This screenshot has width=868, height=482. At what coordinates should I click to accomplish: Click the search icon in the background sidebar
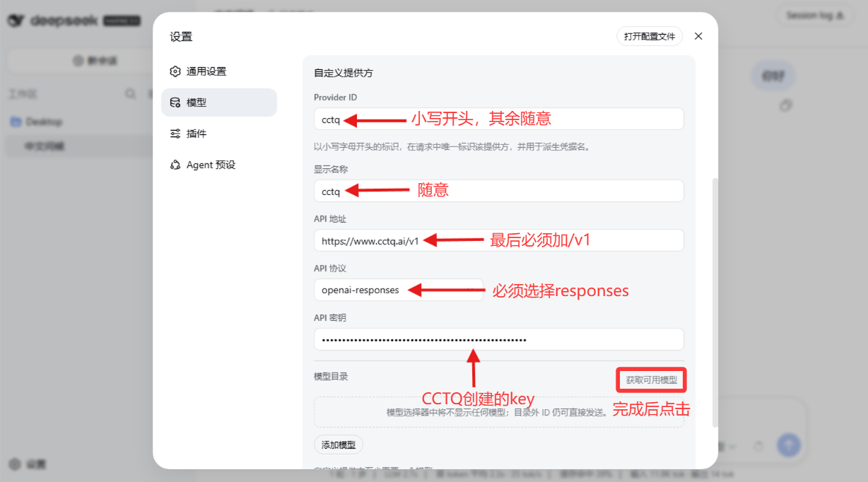pyautogui.click(x=131, y=93)
